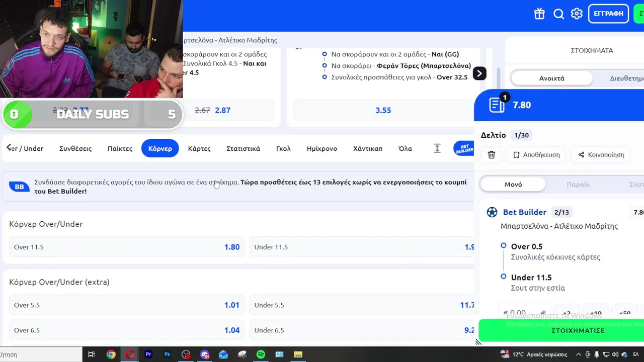
Task: Delete betslip with trash icon
Action: pyautogui.click(x=492, y=155)
